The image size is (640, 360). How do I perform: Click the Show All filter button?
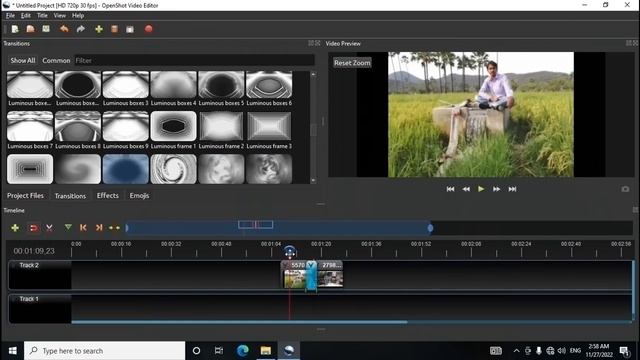23,60
